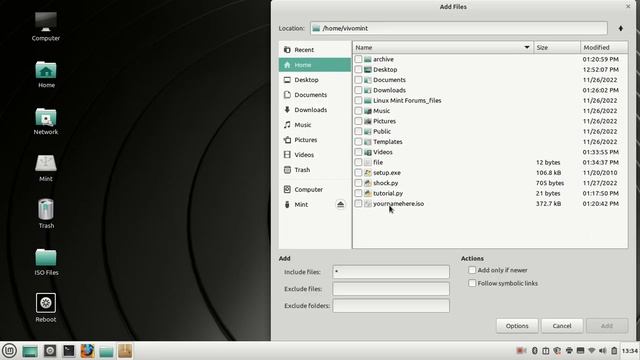
Task: Select Documents in the sidebar
Action: pos(315,95)
